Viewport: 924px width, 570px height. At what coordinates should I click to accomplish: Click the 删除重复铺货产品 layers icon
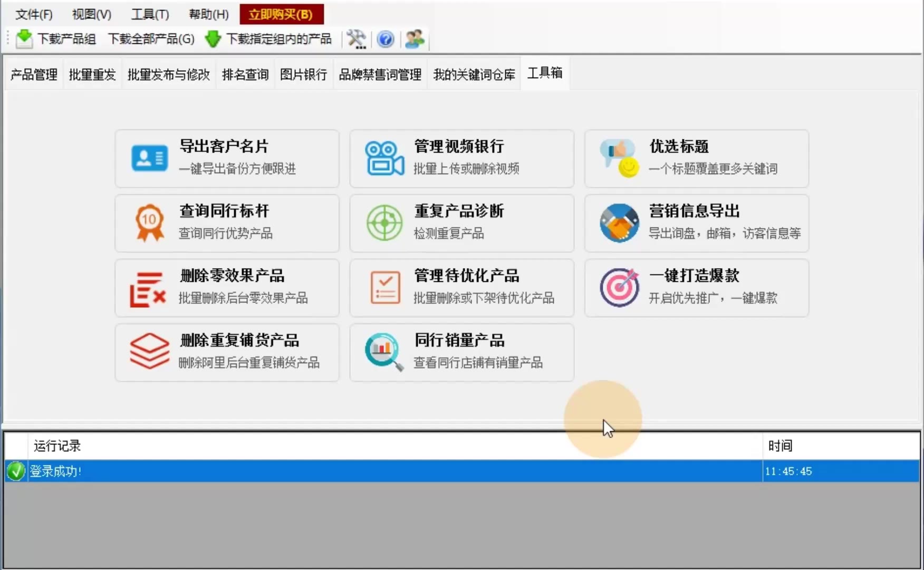pos(150,351)
